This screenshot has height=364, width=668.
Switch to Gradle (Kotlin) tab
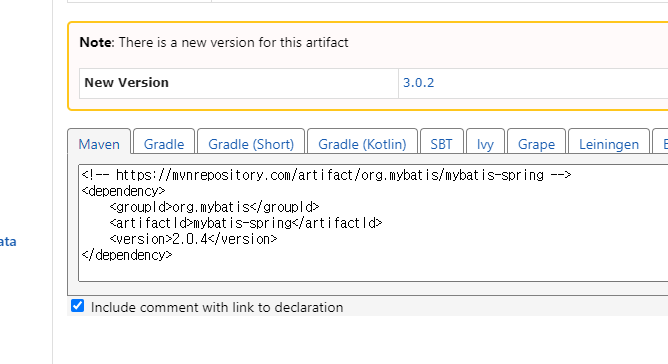[362, 144]
